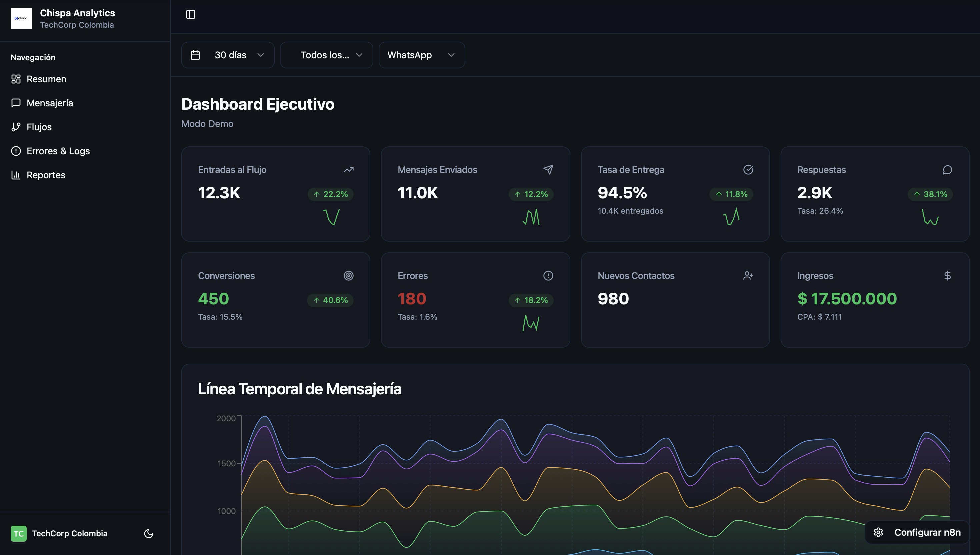The height and width of the screenshot is (555, 980).
Task: Click the Reportes bar chart icon
Action: pyautogui.click(x=16, y=175)
